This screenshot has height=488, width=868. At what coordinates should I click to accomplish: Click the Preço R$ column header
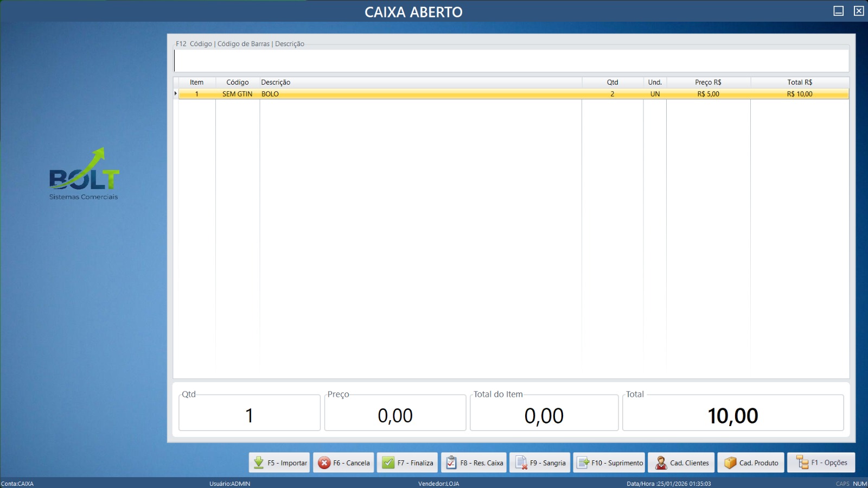709,83
